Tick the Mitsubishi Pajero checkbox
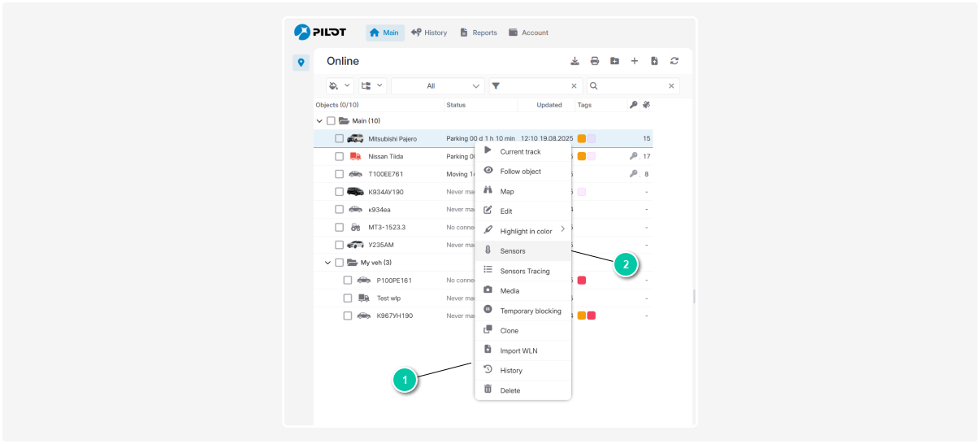The image size is (980, 444). [x=339, y=139]
